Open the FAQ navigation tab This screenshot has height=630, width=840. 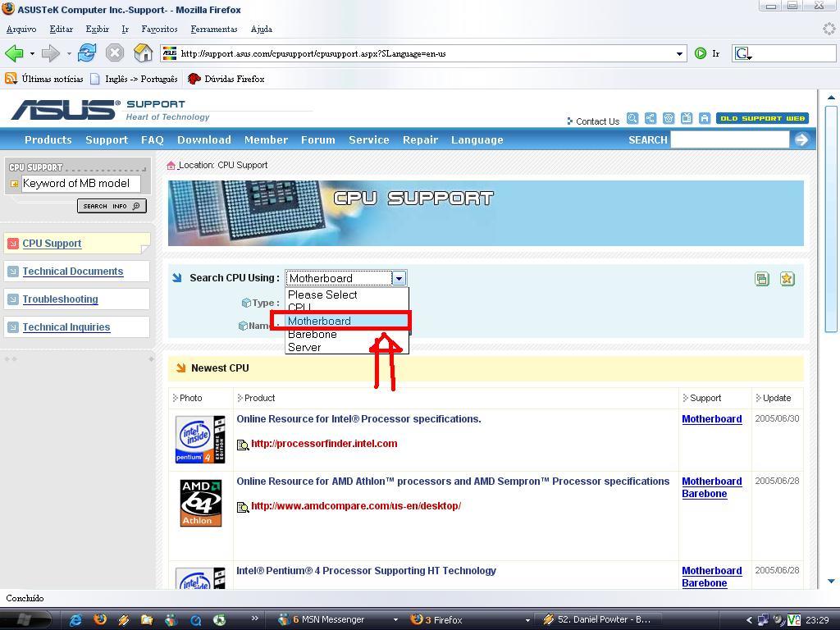[152, 139]
